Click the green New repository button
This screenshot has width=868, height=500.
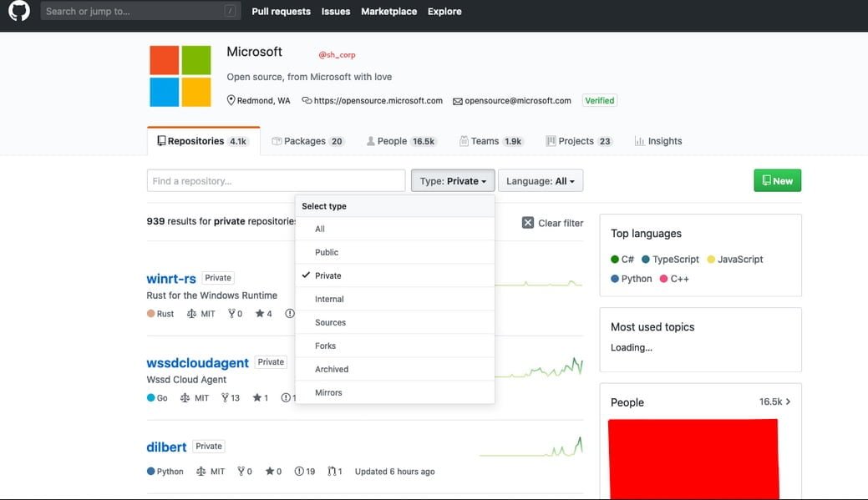777,181
